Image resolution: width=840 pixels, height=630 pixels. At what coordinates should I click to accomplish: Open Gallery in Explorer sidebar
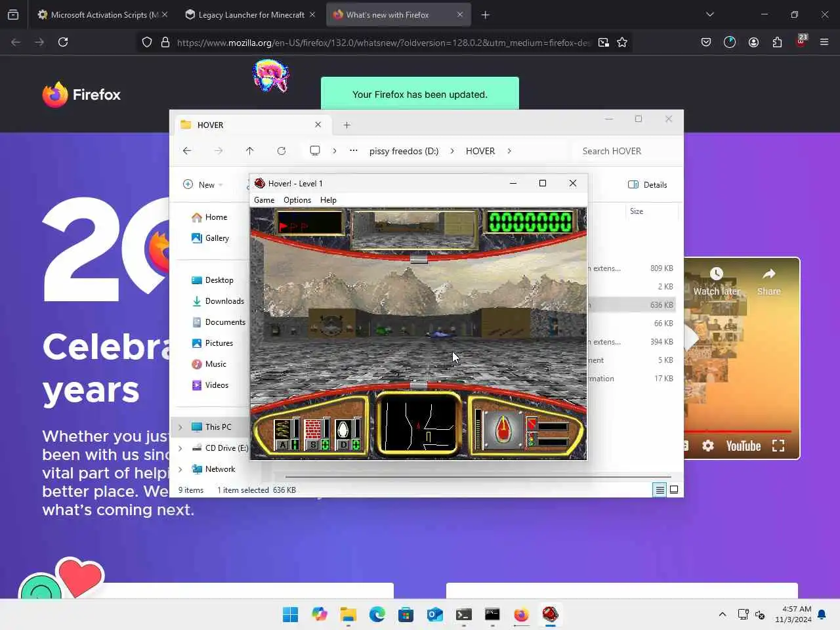coord(210,238)
